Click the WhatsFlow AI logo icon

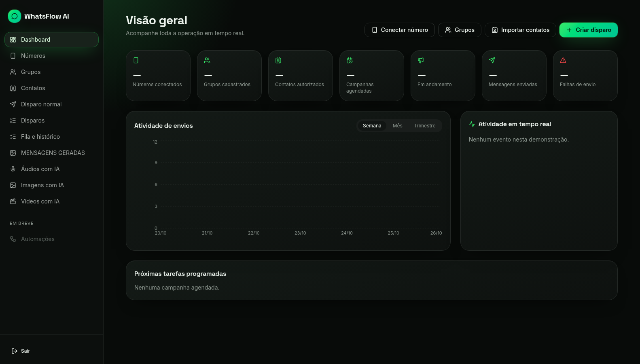pos(15,16)
